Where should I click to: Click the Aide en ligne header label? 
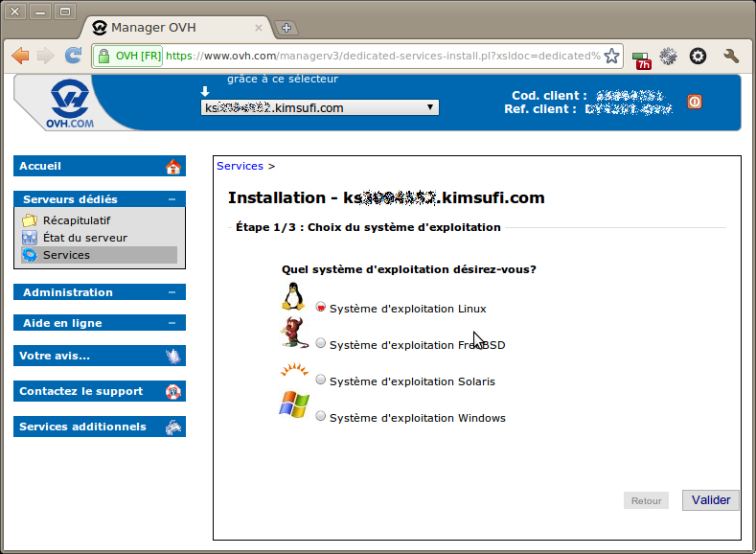pyautogui.click(x=62, y=323)
